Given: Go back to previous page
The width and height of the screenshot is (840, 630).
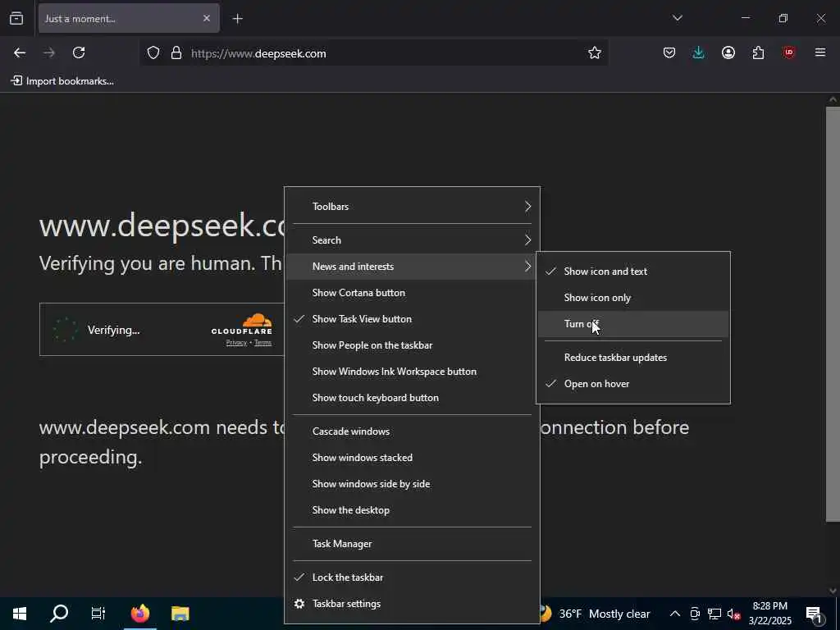Looking at the screenshot, I should click(x=20, y=52).
